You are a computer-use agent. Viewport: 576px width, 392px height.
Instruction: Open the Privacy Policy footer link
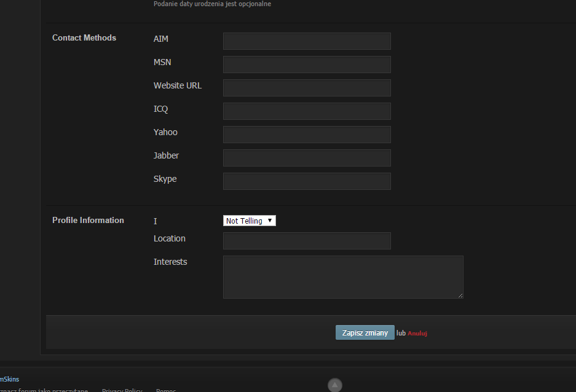(122, 390)
